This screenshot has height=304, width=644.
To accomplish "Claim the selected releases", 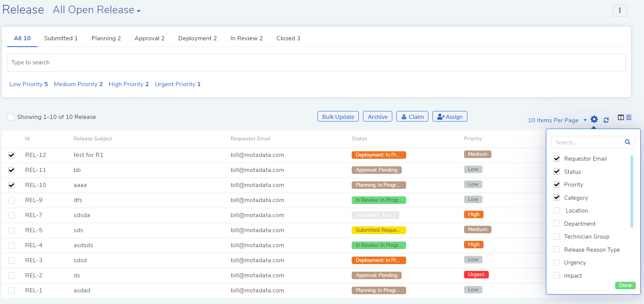I will 412,117.
